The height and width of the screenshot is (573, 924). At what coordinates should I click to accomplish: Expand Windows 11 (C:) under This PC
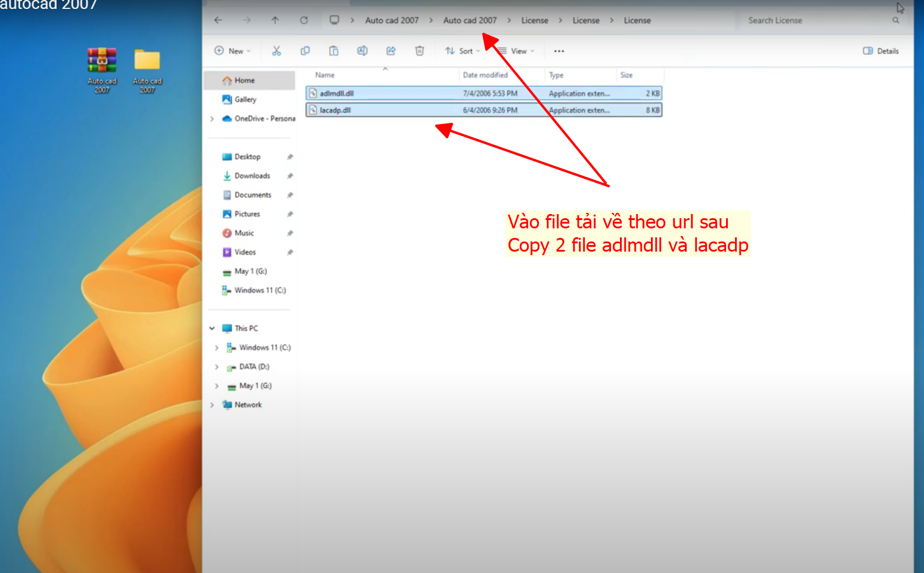(x=217, y=348)
